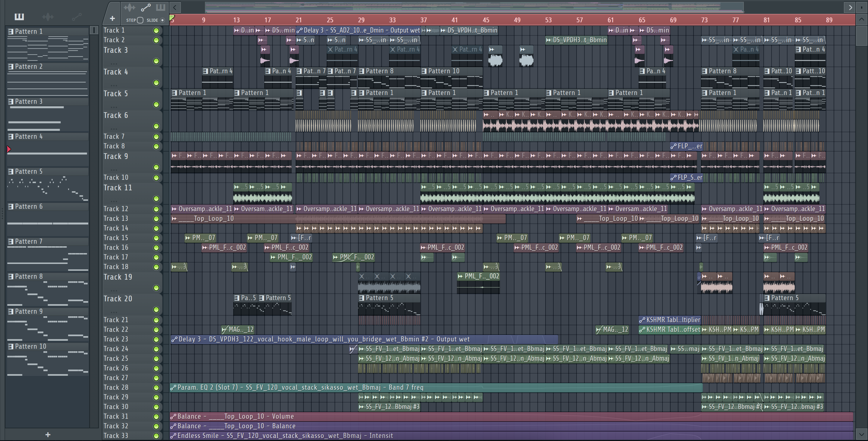Select the KSHMR Tabl..offset clip on Track 22
Image resolution: width=868 pixels, height=441 pixels.
click(x=669, y=330)
